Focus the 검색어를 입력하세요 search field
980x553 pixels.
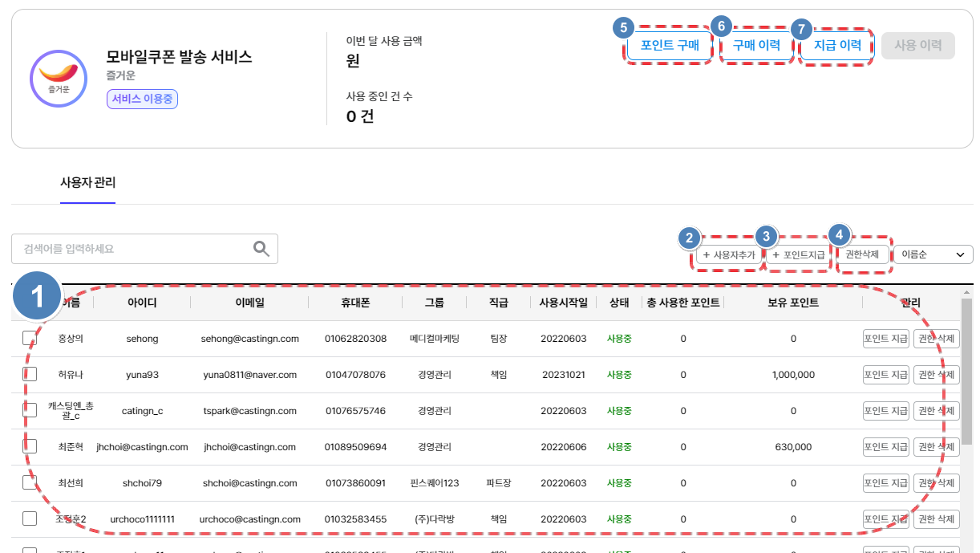point(132,249)
